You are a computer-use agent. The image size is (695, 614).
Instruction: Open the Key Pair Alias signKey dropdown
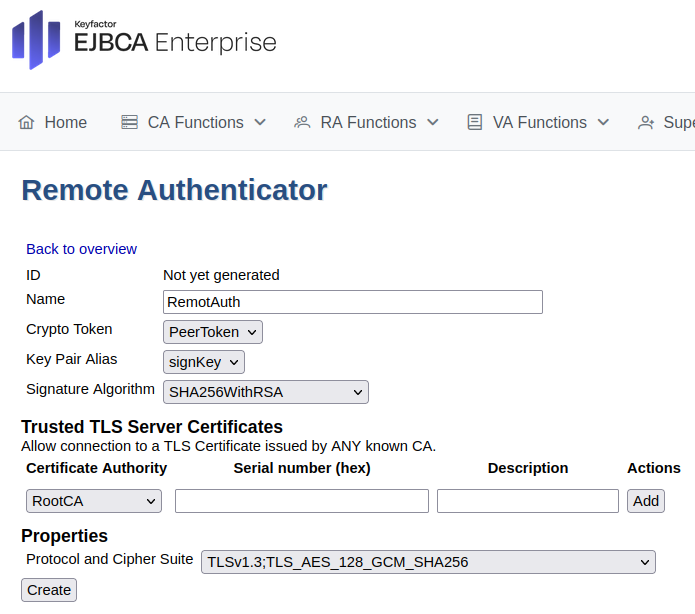pos(204,362)
